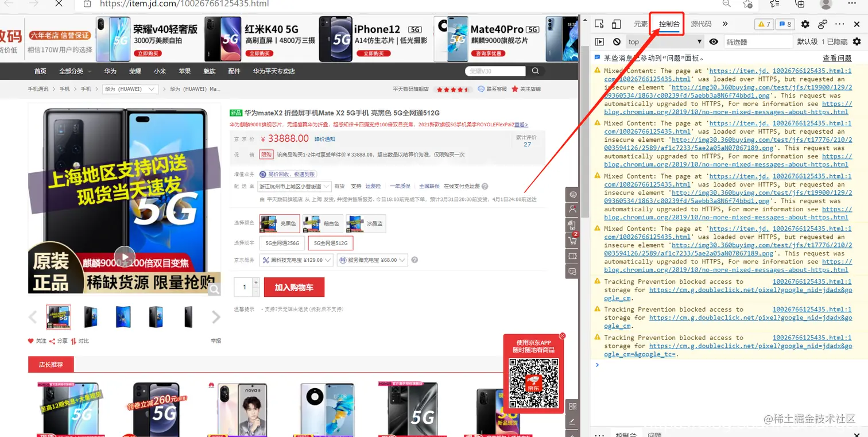Select the 5G全网通512G version
The image size is (868, 437).
331,243
